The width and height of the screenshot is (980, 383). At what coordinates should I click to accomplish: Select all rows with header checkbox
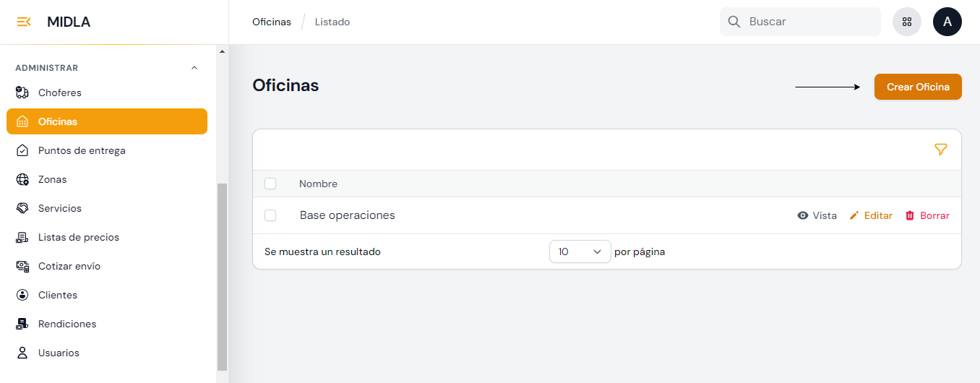[270, 184]
